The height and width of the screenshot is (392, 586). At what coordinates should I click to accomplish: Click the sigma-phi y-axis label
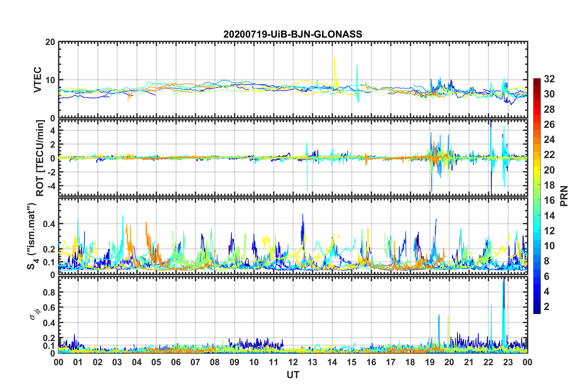click(35, 315)
